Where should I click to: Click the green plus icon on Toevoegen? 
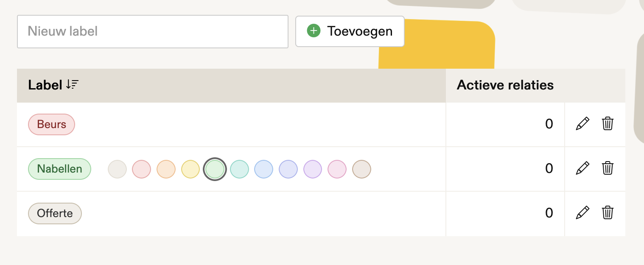pos(314,31)
